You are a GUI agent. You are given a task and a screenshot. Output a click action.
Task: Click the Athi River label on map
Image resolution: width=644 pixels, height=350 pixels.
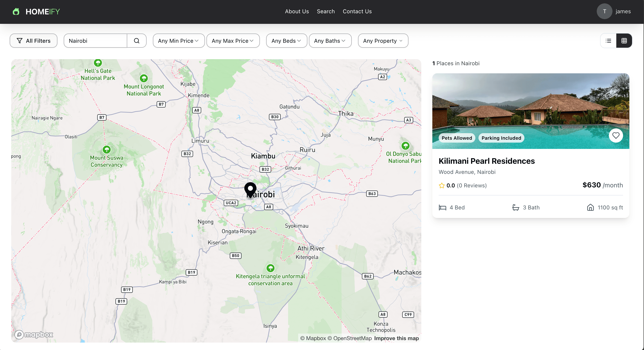311,248
